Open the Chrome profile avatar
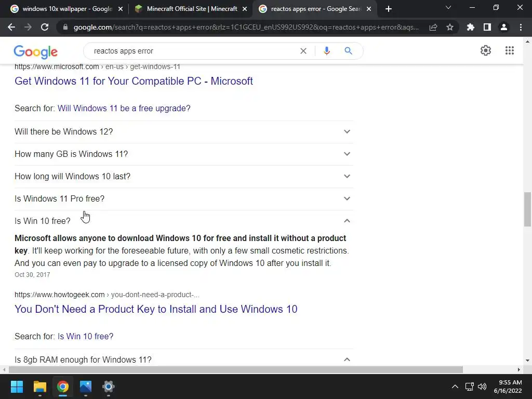 pos(504,27)
